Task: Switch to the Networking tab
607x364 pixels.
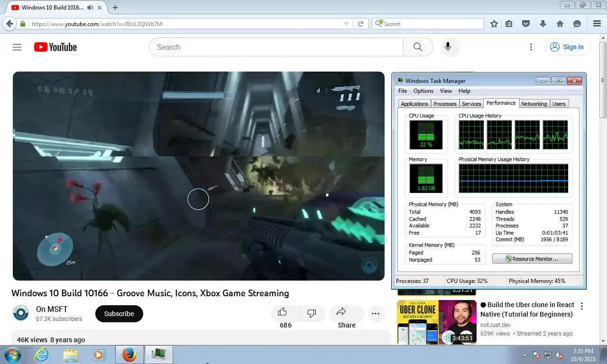Action: [x=534, y=104]
